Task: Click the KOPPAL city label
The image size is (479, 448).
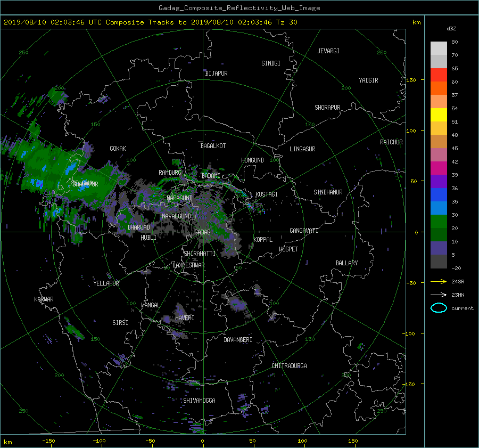Action: 263,240
